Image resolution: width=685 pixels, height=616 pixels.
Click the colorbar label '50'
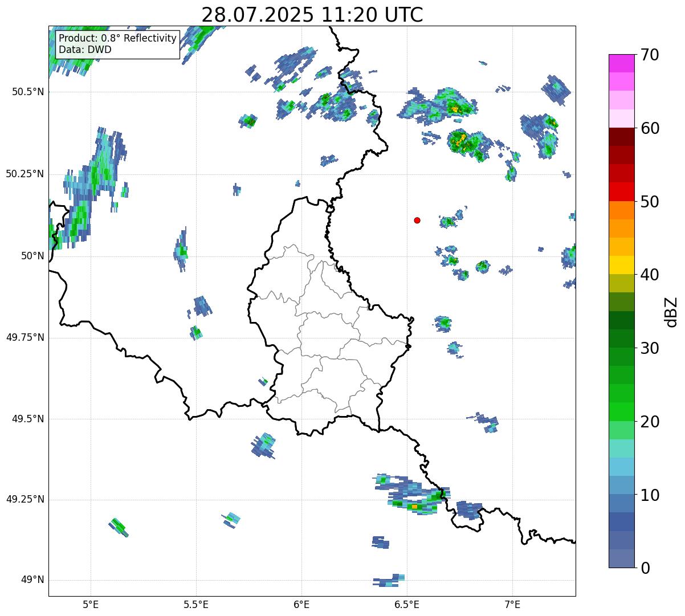pos(650,202)
